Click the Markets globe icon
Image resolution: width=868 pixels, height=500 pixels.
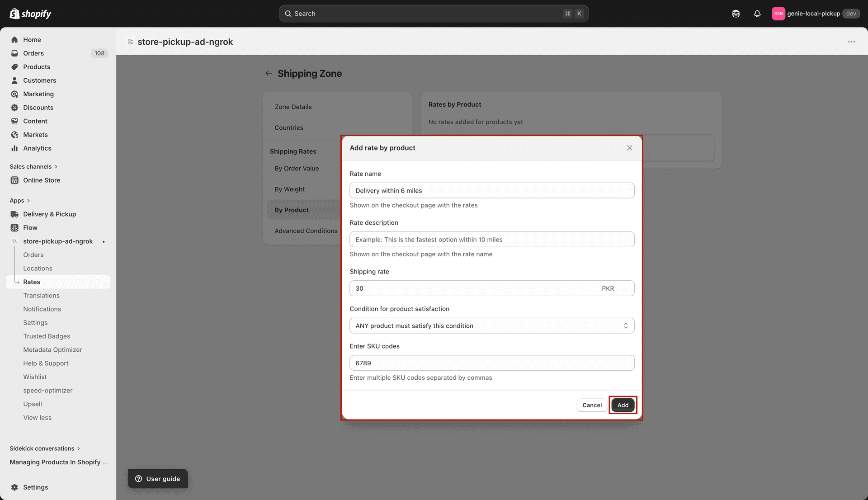[x=14, y=135]
